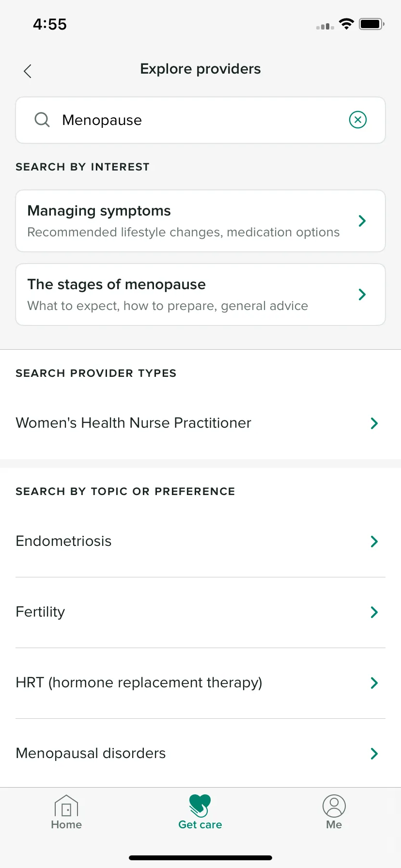Open The stages of menopause card

tap(200, 294)
